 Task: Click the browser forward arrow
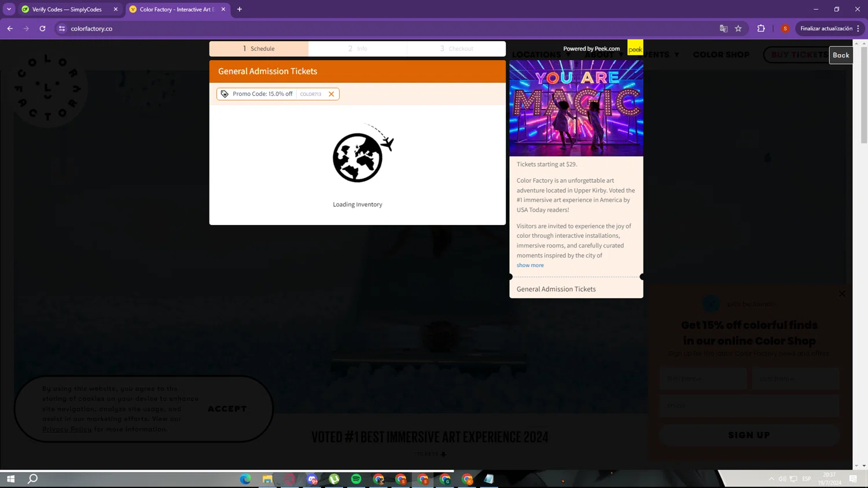26,28
